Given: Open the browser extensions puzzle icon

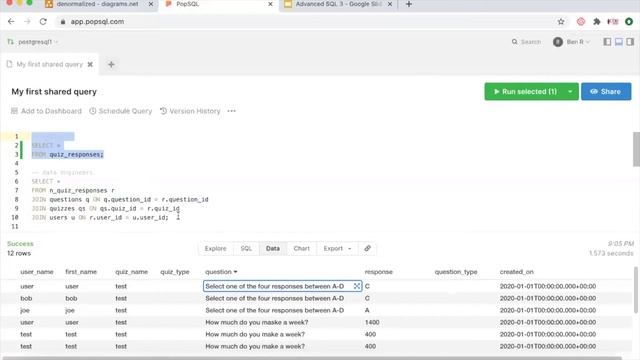Looking at the screenshot, I should pyautogui.click(x=596, y=22).
